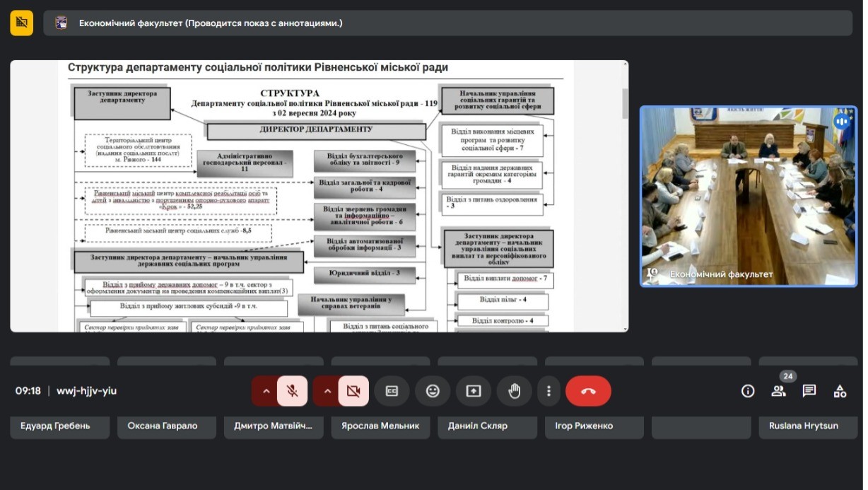Click the Ігор Риженко participant tile

pos(594,426)
